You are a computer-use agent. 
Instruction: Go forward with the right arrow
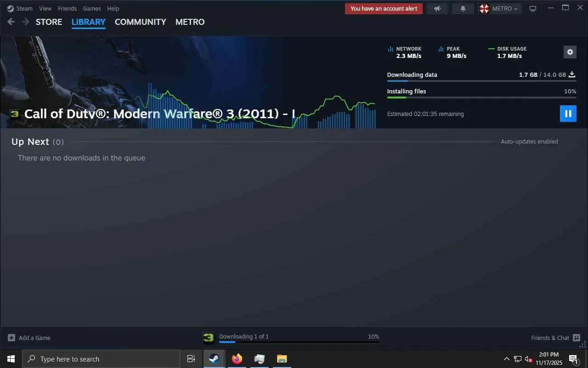coord(26,22)
